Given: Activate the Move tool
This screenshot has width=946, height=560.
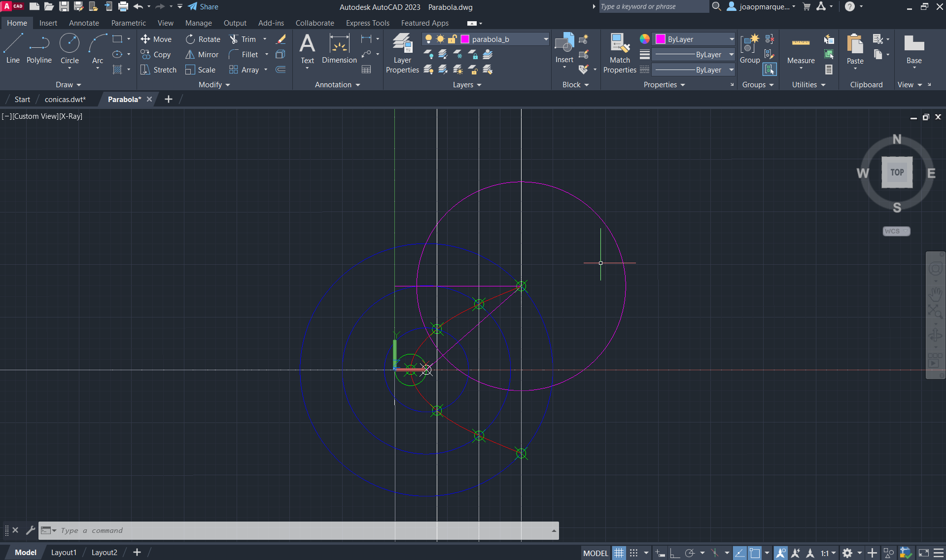Looking at the screenshot, I should (156, 39).
